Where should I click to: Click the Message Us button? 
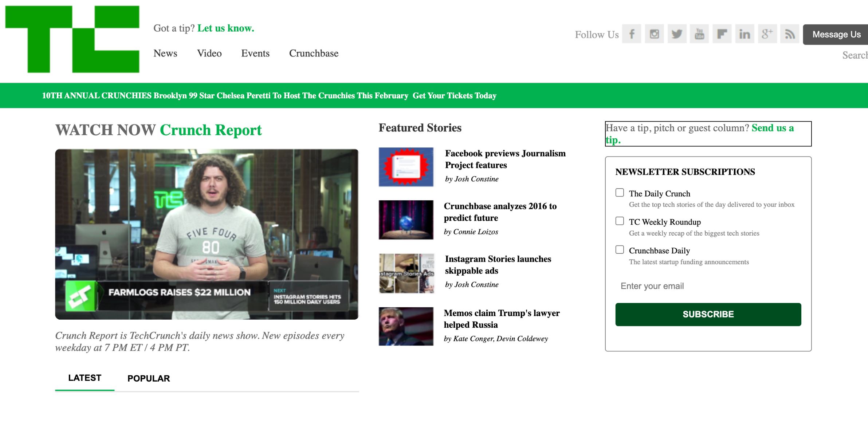[x=836, y=35]
